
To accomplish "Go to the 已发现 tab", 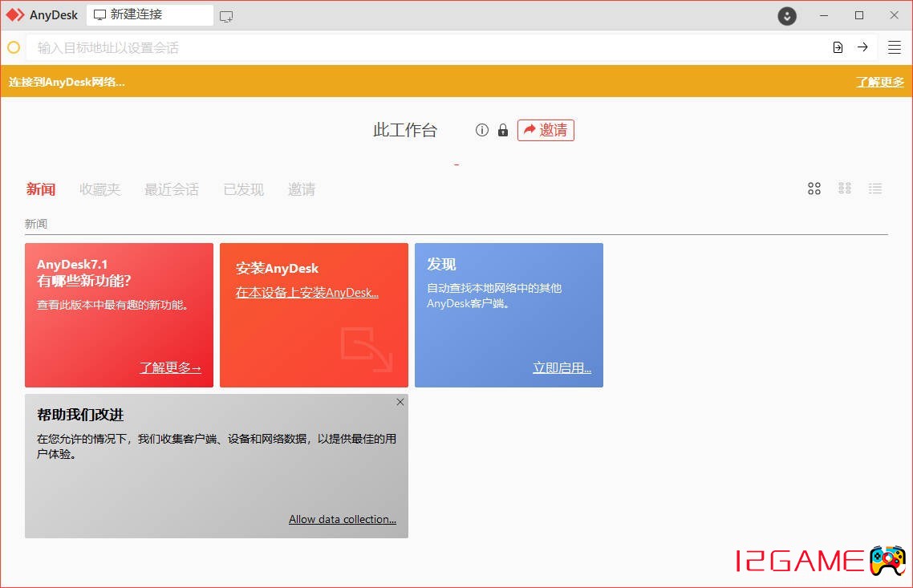I will (x=243, y=189).
